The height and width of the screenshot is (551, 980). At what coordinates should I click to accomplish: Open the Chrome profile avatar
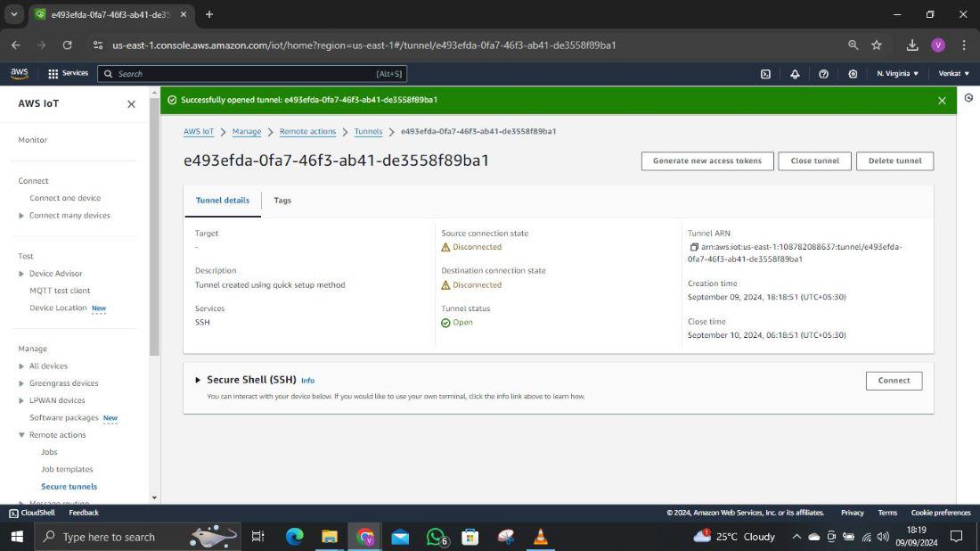point(938,45)
